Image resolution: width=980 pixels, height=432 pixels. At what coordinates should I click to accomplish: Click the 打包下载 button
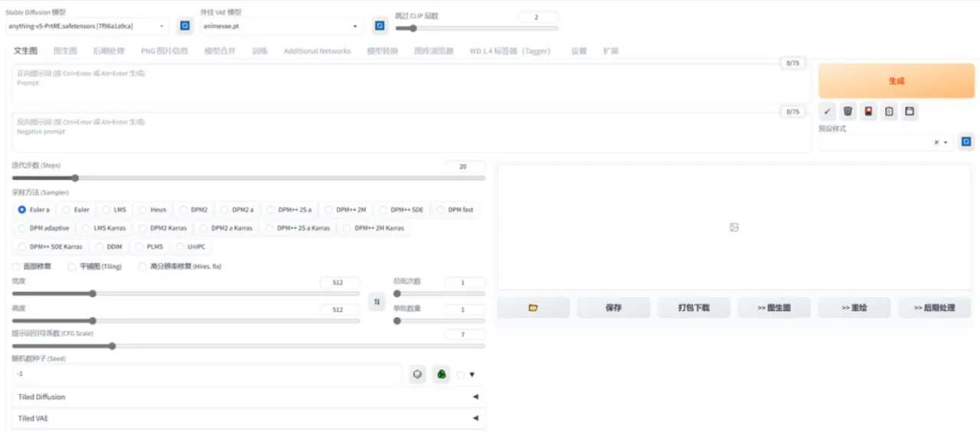click(694, 308)
